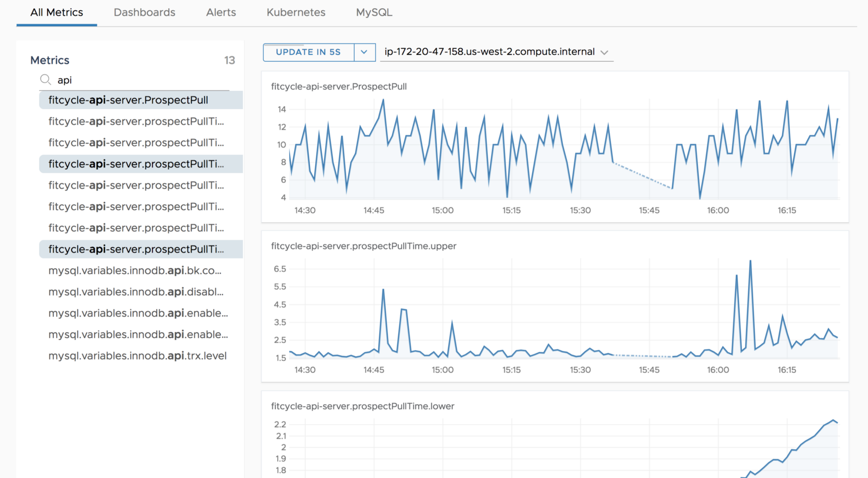
Task: Select mysql.variables.innodb.api.trx.level metric
Action: [x=137, y=356]
